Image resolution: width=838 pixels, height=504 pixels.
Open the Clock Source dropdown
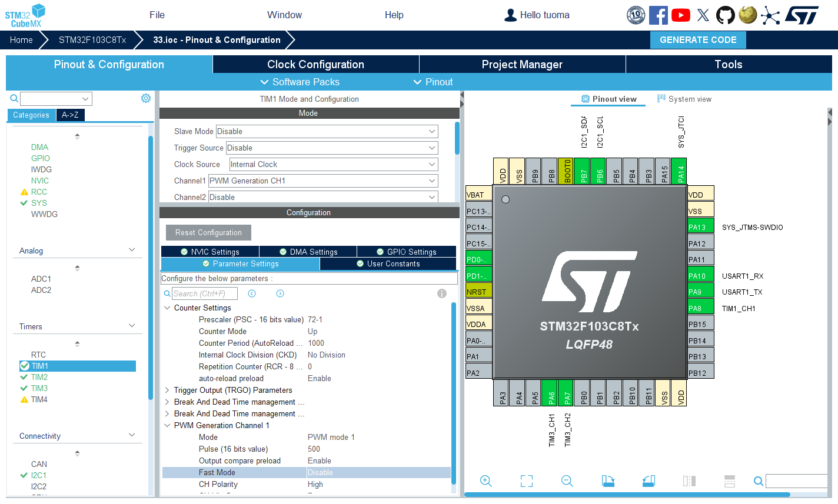click(x=334, y=164)
